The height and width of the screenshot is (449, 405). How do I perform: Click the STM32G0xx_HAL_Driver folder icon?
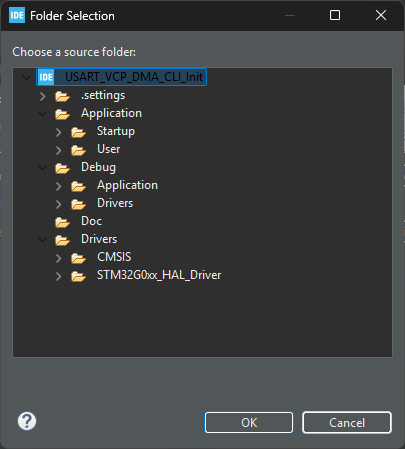click(x=78, y=276)
